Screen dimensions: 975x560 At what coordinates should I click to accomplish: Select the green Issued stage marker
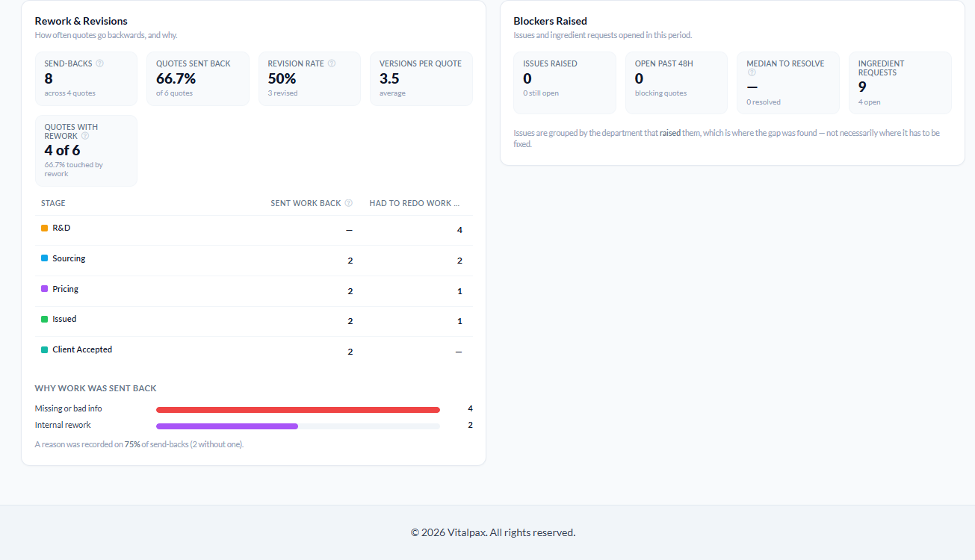(x=45, y=320)
